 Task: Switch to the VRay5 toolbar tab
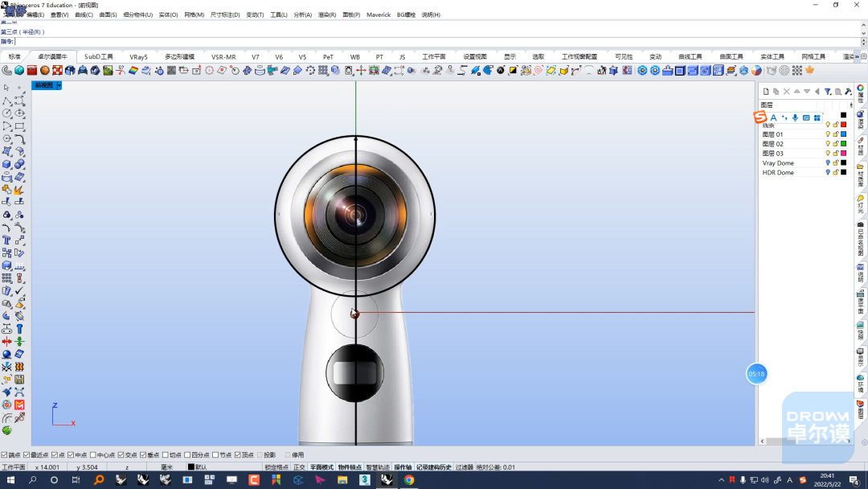(138, 56)
